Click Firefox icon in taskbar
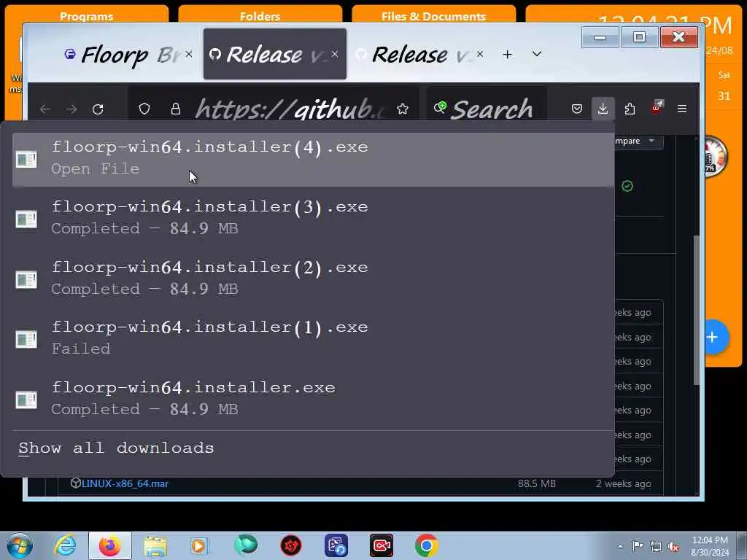The width and height of the screenshot is (747, 560). [109, 545]
